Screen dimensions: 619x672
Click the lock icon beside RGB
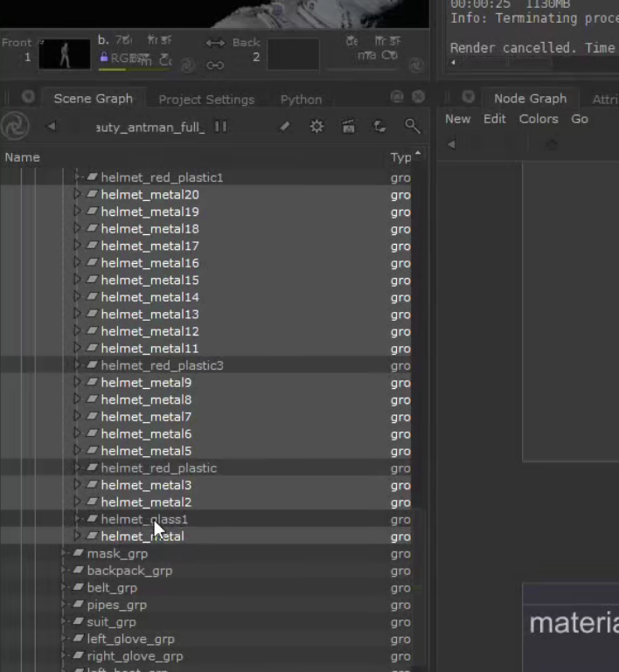tap(104, 58)
